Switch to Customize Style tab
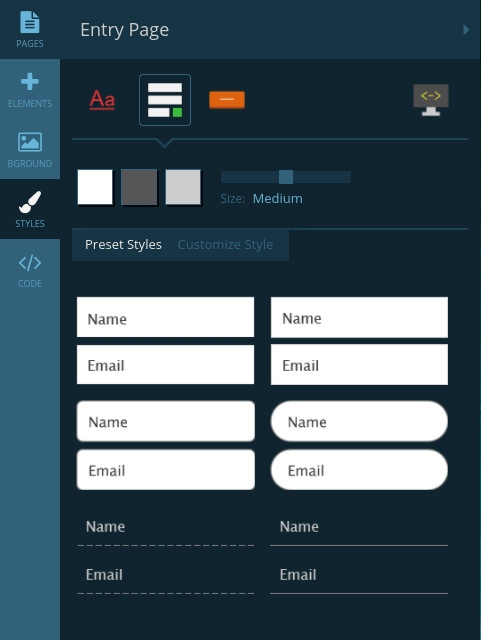The image size is (481, 640). coord(225,244)
